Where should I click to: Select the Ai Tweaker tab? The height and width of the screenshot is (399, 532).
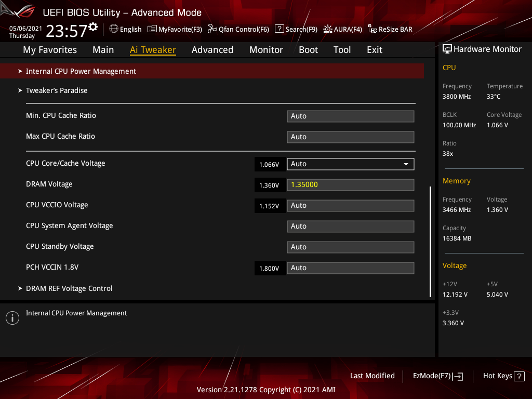(x=153, y=50)
